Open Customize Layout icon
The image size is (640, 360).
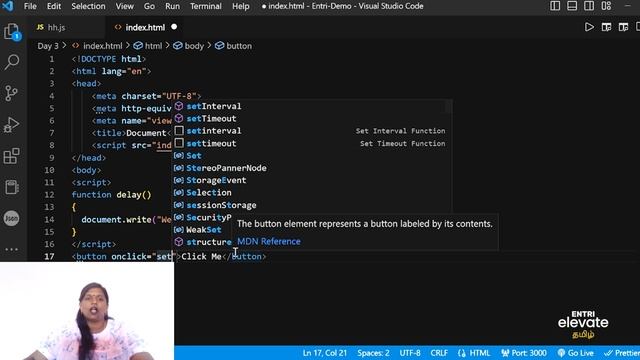click(x=606, y=6)
